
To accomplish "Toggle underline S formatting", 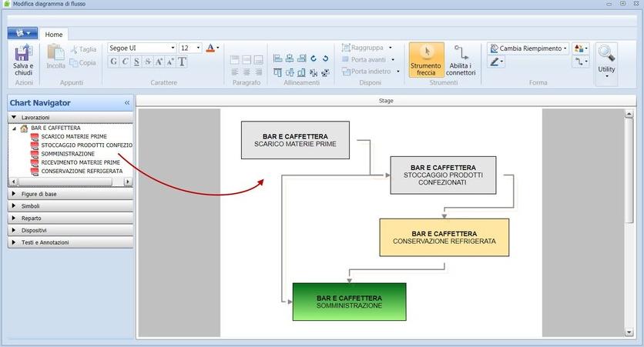I will [136, 62].
